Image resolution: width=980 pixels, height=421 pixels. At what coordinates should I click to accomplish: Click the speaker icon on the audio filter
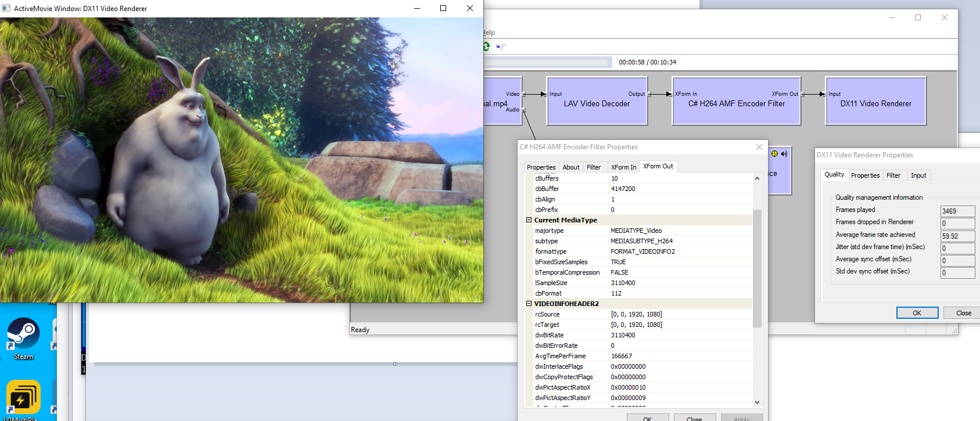pyautogui.click(x=784, y=154)
